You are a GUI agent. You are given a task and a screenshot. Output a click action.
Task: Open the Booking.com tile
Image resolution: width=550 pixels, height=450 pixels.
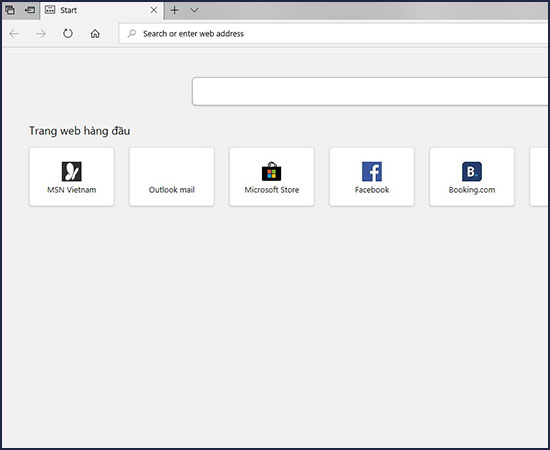pyautogui.click(x=472, y=176)
